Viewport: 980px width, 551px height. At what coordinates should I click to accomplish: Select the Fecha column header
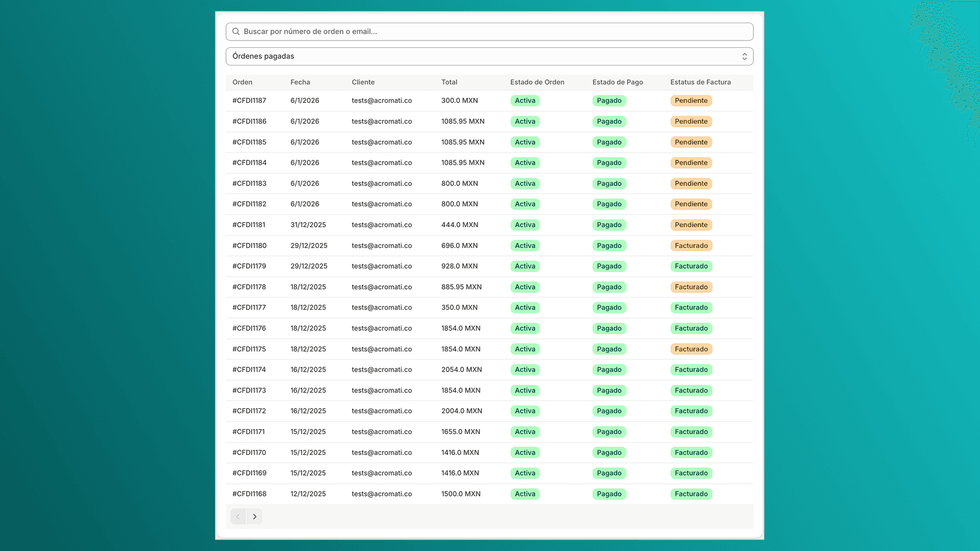pyautogui.click(x=300, y=82)
